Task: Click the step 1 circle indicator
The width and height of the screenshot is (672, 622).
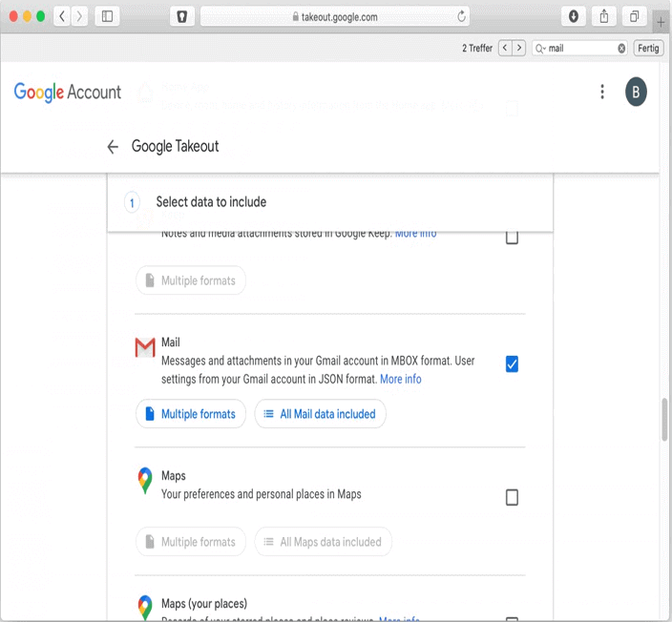Action: coord(132,202)
